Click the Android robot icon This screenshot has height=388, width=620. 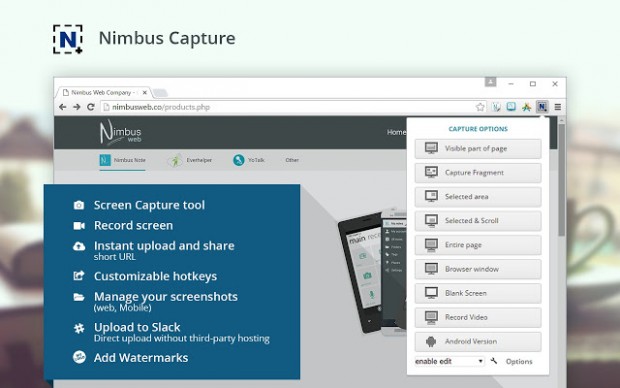coord(431,341)
